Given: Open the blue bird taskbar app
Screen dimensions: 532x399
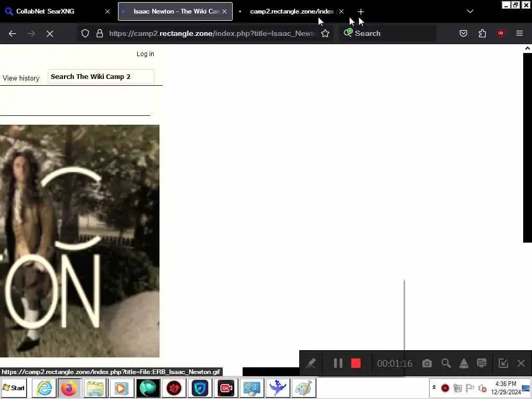Looking at the screenshot, I should pyautogui.click(x=278, y=388).
